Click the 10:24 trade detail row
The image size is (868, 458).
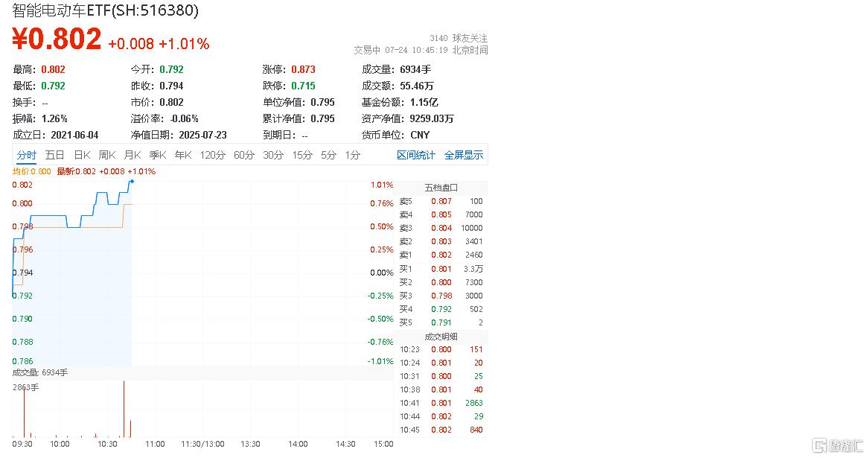click(441, 363)
